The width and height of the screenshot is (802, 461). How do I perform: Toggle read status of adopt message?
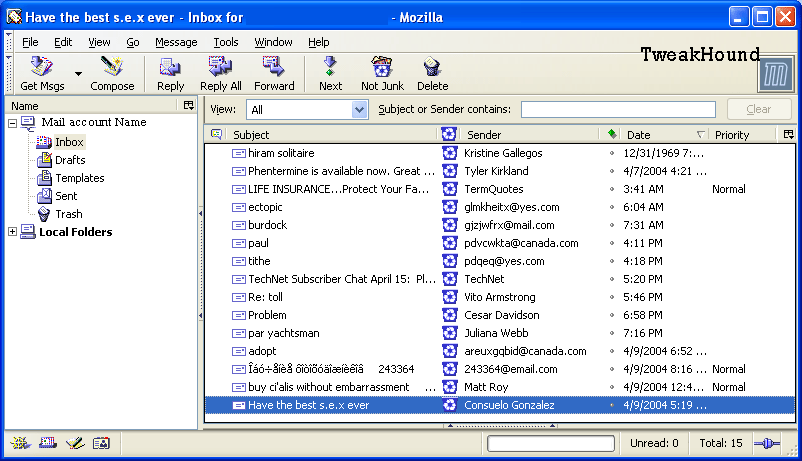point(612,351)
